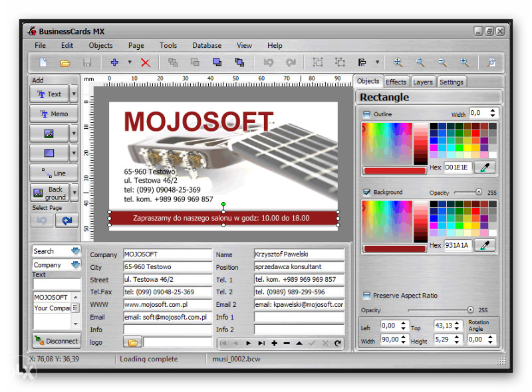Adjust the Background Opacity slider
Image resolution: width=532 pixels, height=392 pixels.
pos(478,192)
